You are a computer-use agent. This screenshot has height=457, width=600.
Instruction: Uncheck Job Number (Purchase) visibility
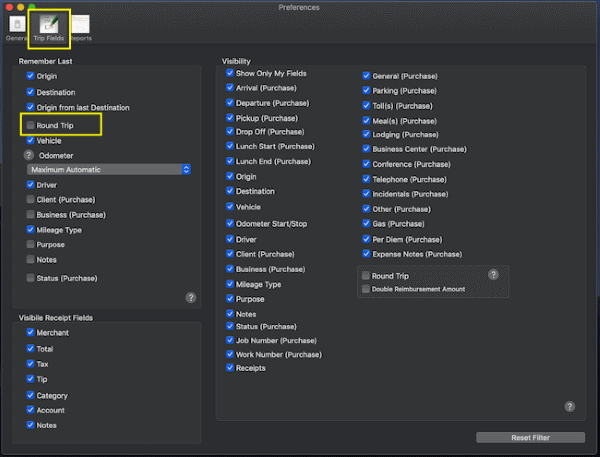pos(230,340)
